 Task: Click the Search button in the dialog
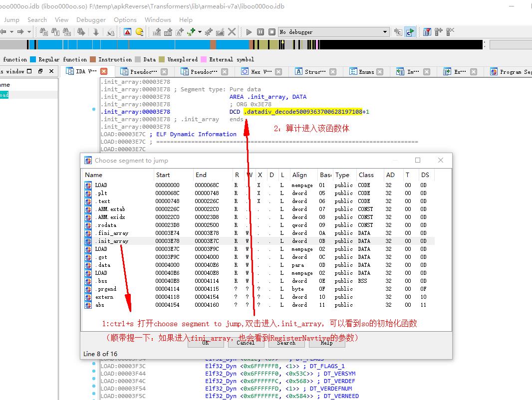pos(286,343)
